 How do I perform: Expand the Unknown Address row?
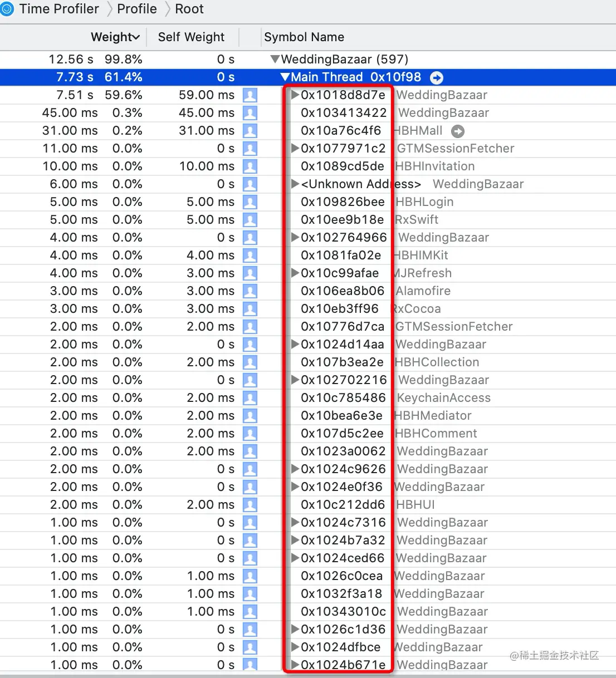[x=295, y=184]
